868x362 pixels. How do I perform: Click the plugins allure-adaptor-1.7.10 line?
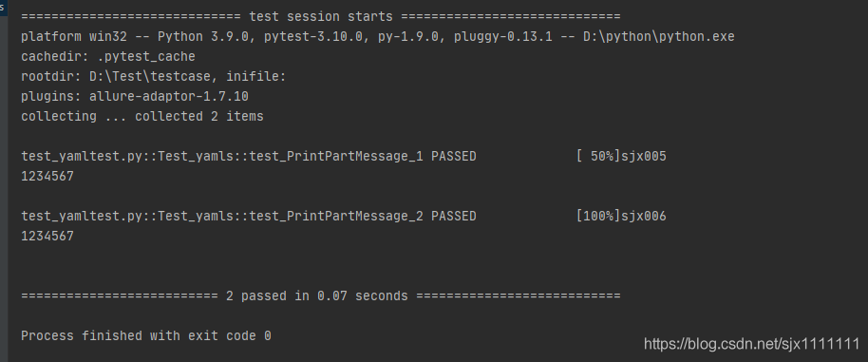(135, 96)
